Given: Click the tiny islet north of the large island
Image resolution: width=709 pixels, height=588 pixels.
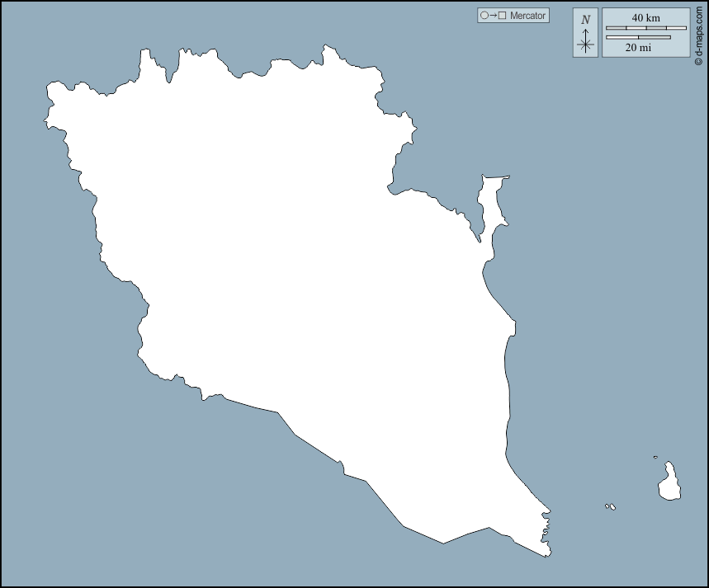Looking at the screenshot, I should tap(655, 458).
